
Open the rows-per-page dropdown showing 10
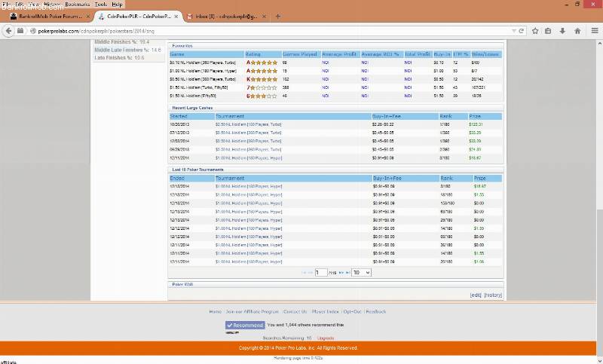click(361, 273)
